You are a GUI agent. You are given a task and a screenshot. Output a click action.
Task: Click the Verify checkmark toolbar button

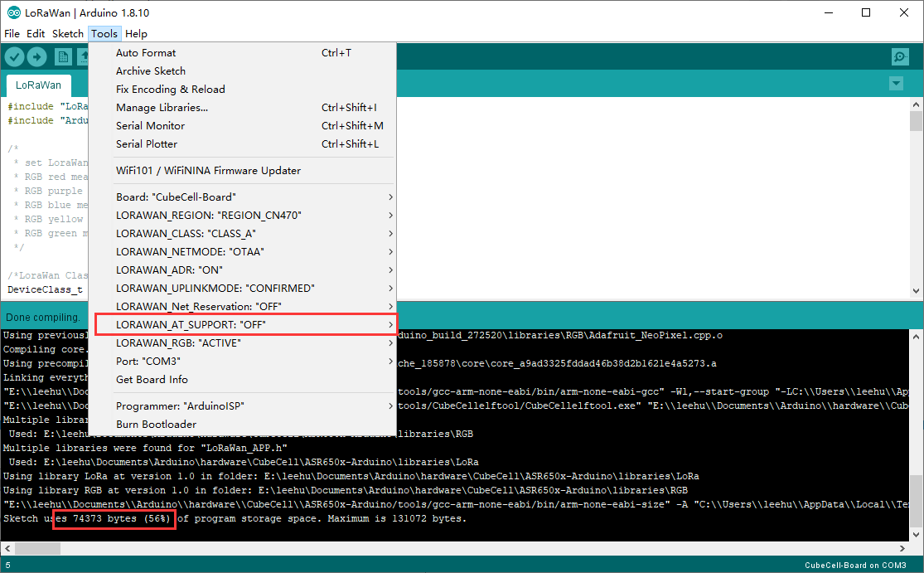15,56
